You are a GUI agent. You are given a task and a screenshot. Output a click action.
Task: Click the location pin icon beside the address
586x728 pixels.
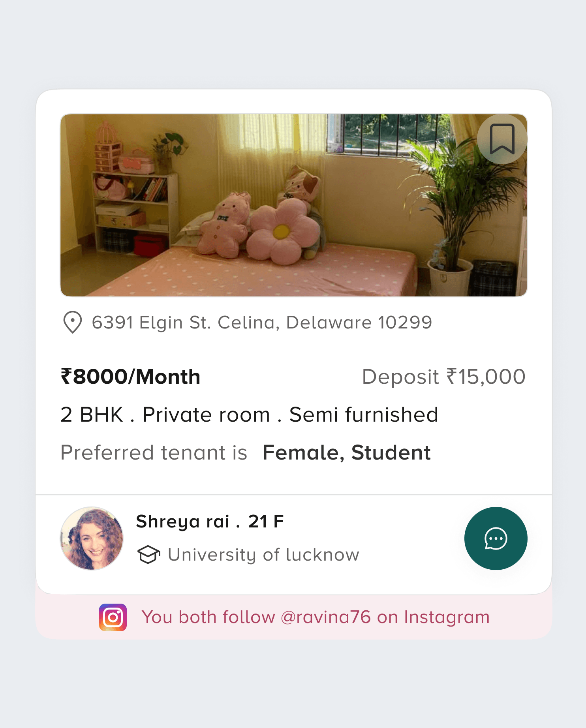click(x=73, y=323)
